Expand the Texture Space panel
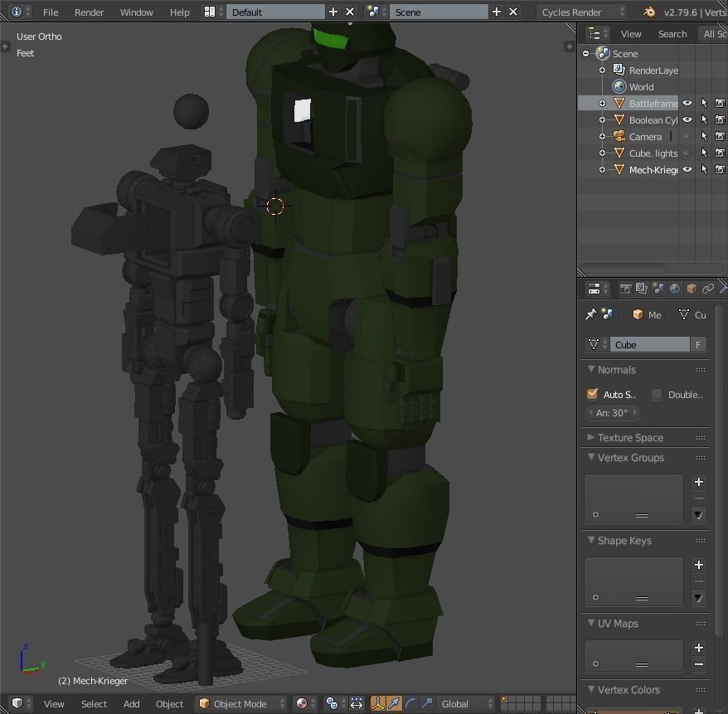Viewport: 728px width, 714px height. click(x=590, y=437)
